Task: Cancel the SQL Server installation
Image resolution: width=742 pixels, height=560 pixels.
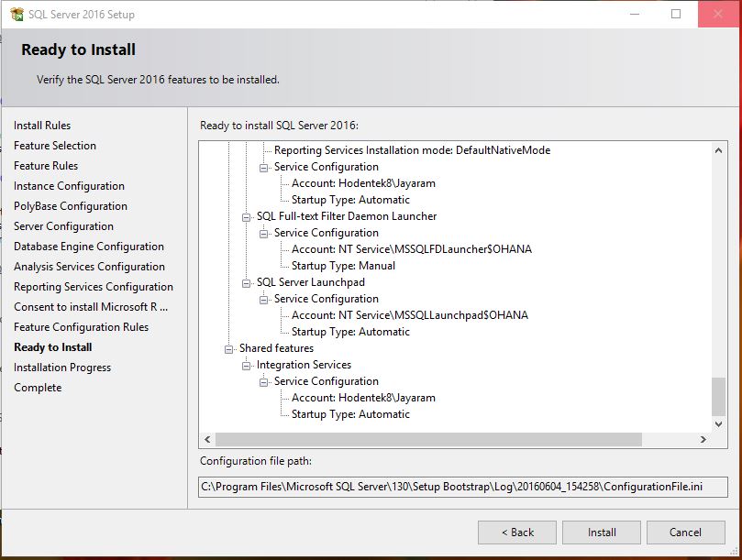Action: [x=685, y=532]
